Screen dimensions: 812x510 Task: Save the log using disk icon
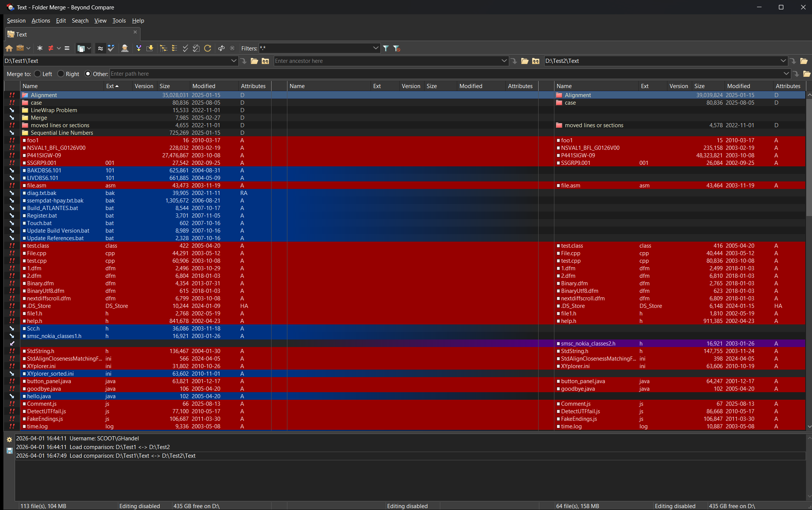click(x=9, y=451)
